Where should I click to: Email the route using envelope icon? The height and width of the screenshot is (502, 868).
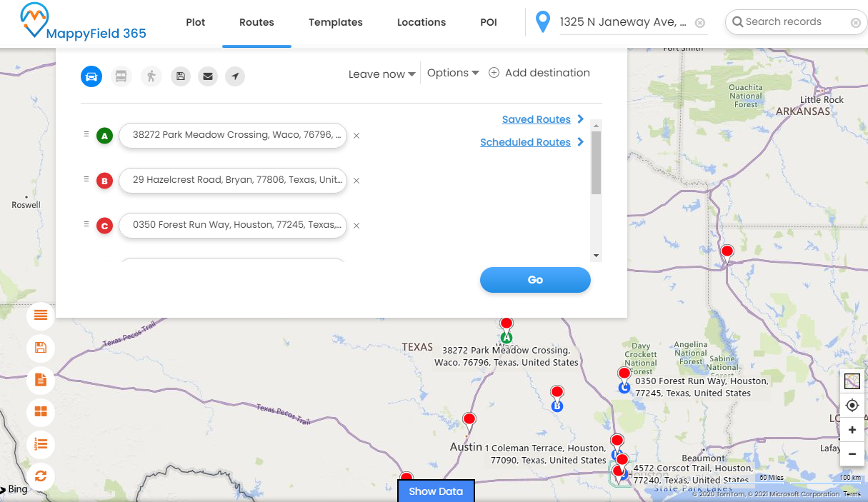tap(208, 76)
